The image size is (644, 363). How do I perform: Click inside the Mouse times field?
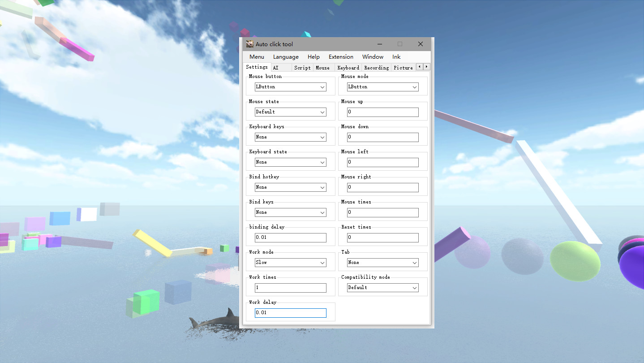pyautogui.click(x=382, y=212)
